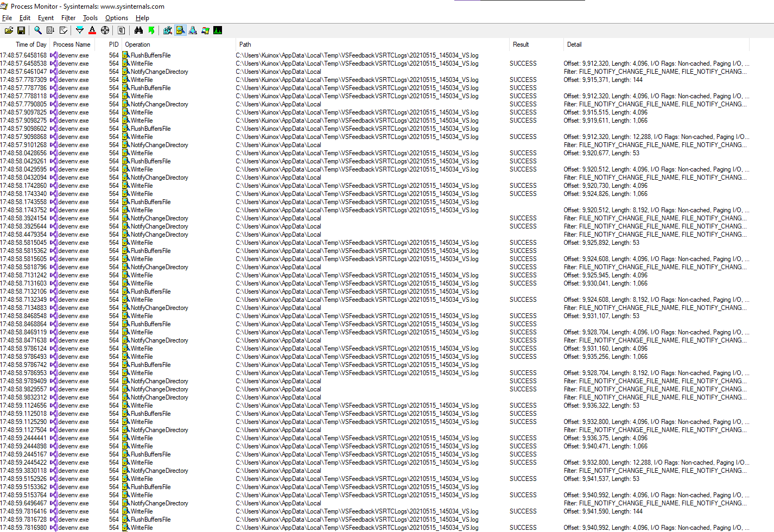Click the Include Process target icon
Image resolution: width=774 pixels, height=532 pixels.
(x=105, y=30)
